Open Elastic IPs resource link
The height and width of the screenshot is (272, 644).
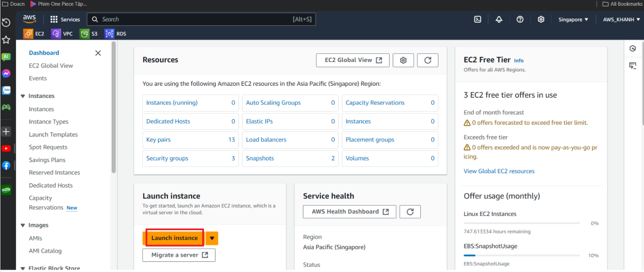tap(259, 121)
